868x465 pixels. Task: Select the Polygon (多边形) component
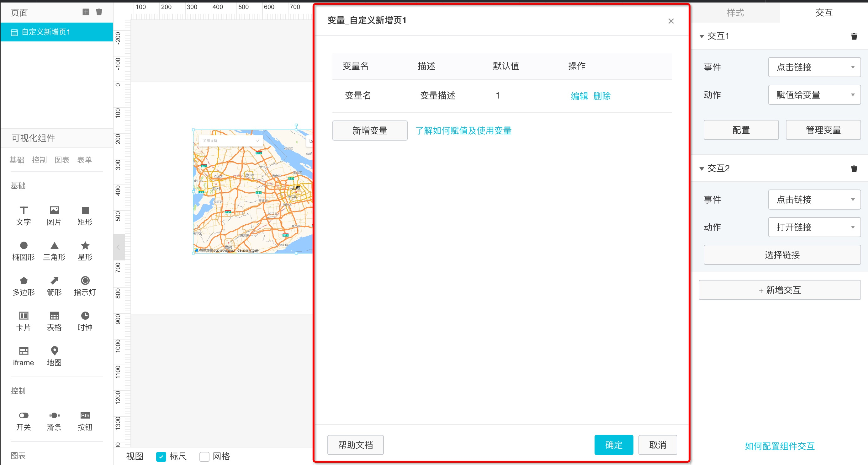pyautogui.click(x=24, y=286)
